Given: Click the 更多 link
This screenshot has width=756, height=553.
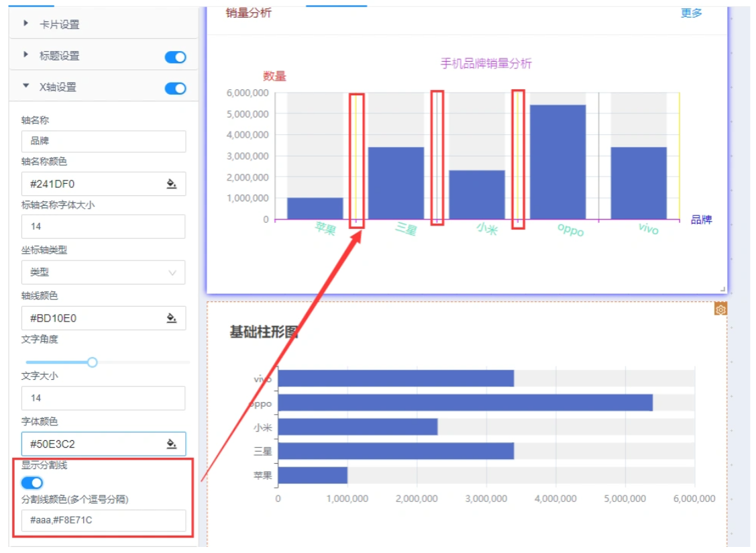Looking at the screenshot, I should [691, 13].
